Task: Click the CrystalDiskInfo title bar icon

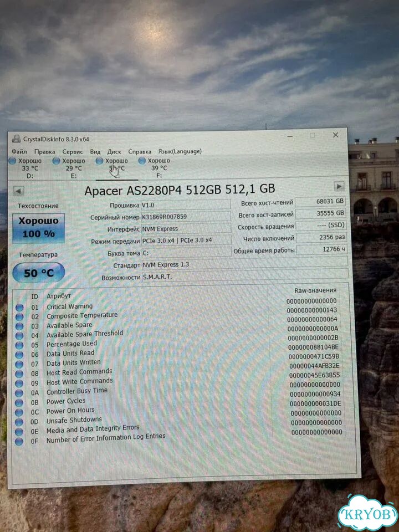Action: 16,139
